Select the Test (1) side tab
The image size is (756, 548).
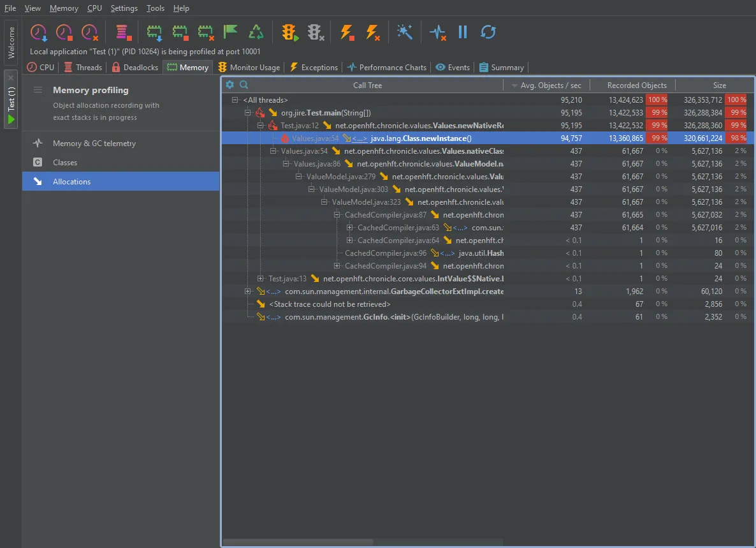11,100
